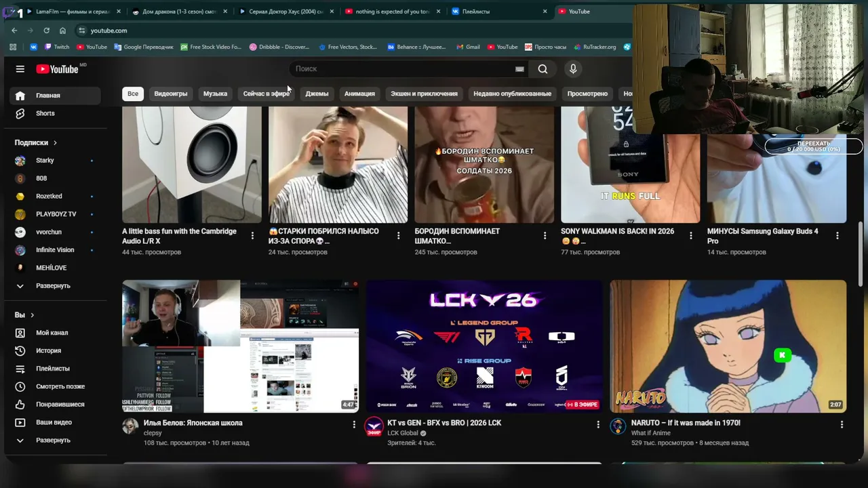This screenshot has height=488, width=868.
Task: Open options menu for SONY WALKMAN short
Action: click(691, 236)
